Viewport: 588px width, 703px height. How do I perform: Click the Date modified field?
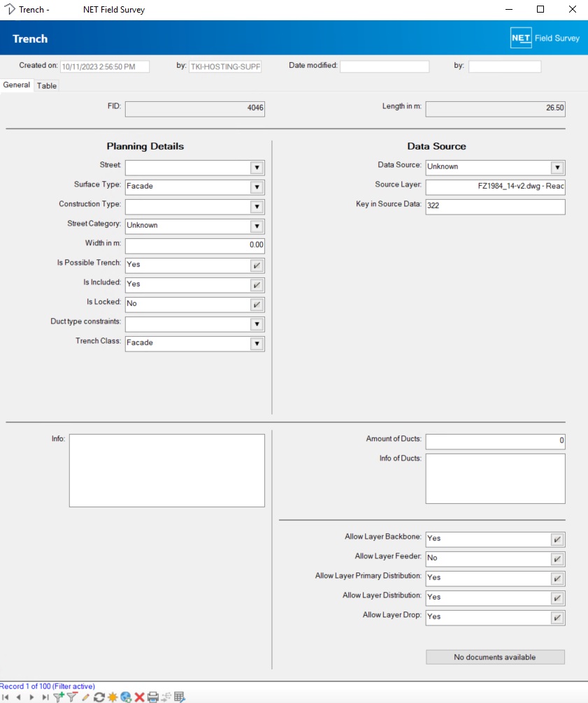(x=385, y=67)
